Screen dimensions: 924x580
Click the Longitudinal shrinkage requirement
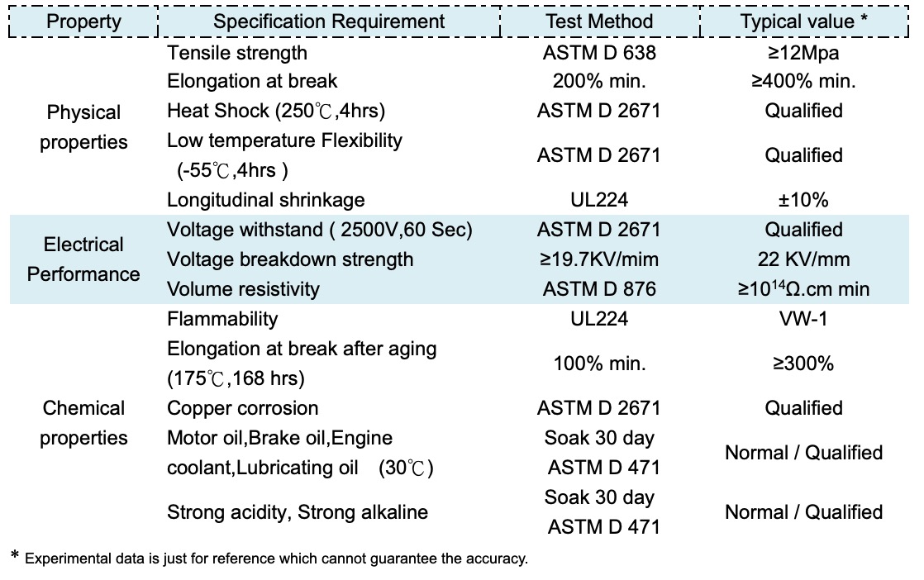265,200
